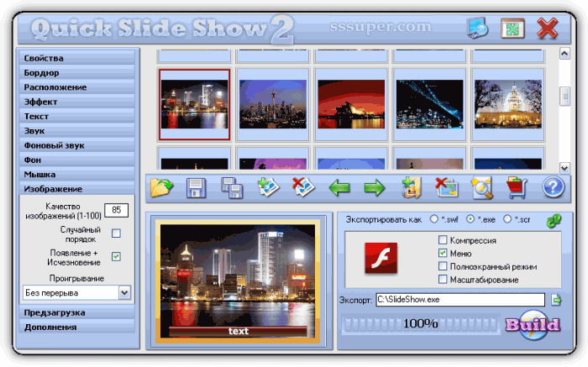This screenshot has width=588, height=367.
Task: Open the Проигрывание dropdown (Без перерыва)
Action: (x=77, y=293)
